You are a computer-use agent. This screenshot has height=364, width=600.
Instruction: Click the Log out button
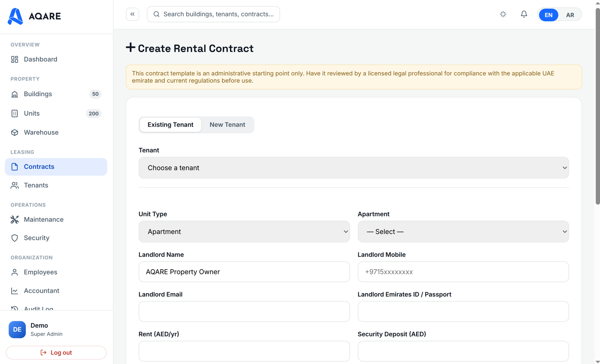pyautogui.click(x=56, y=353)
